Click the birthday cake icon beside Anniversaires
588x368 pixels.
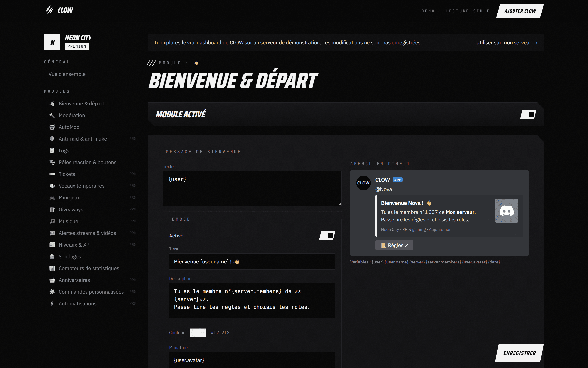[52, 280]
